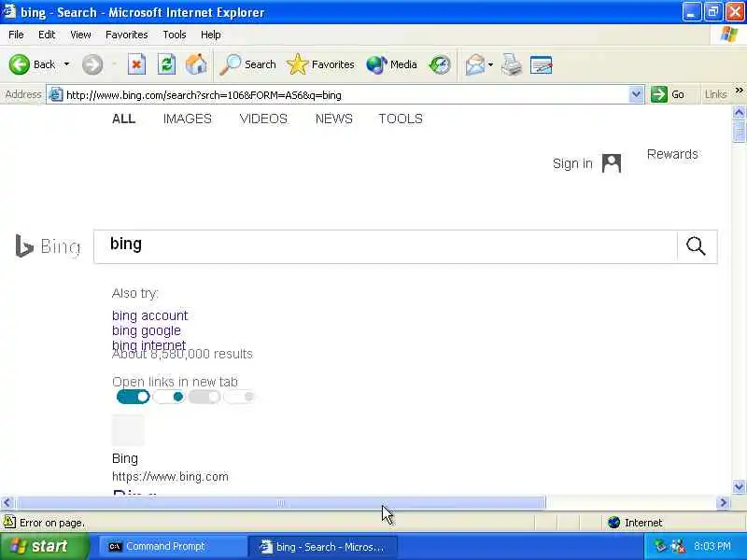
Task: Expand the Mail button dropdown arrow
Action: tap(490, 64)
